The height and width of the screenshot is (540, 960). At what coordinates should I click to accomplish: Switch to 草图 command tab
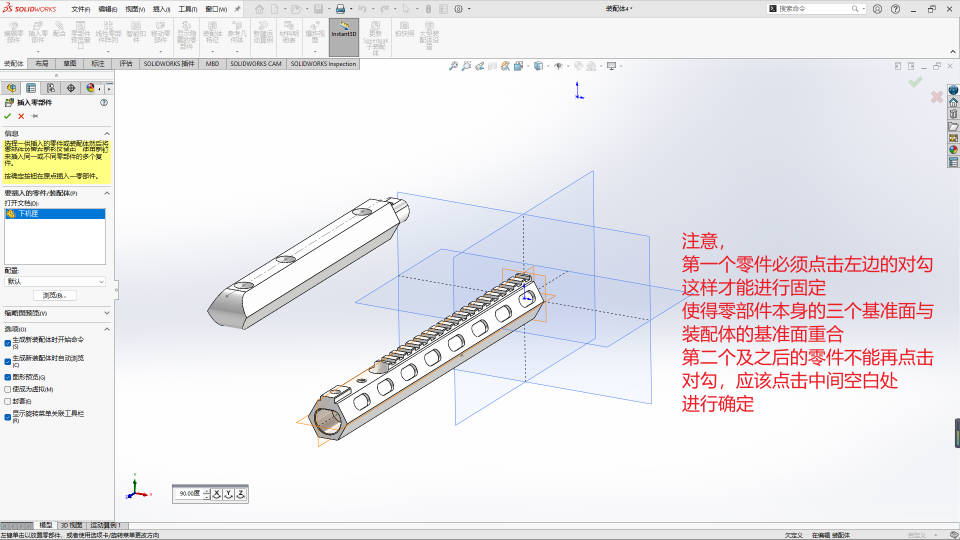[70, 64]
